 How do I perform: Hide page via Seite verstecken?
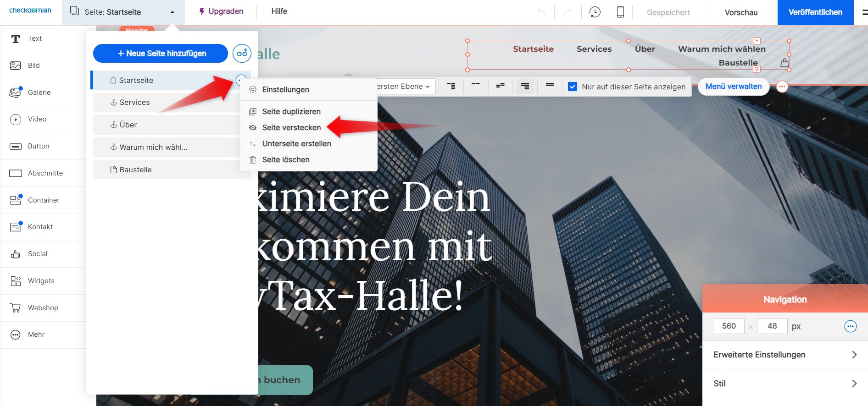pos(291,128)
